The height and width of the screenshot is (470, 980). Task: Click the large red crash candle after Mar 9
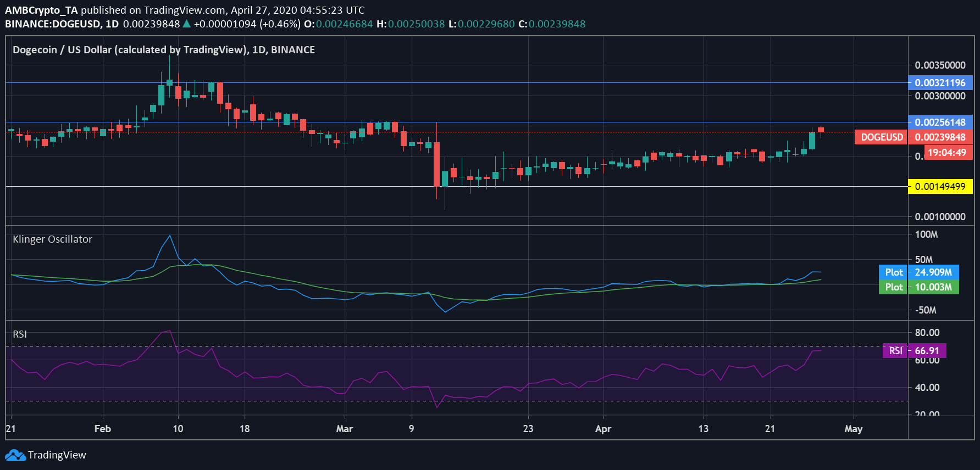click(437, 165)
